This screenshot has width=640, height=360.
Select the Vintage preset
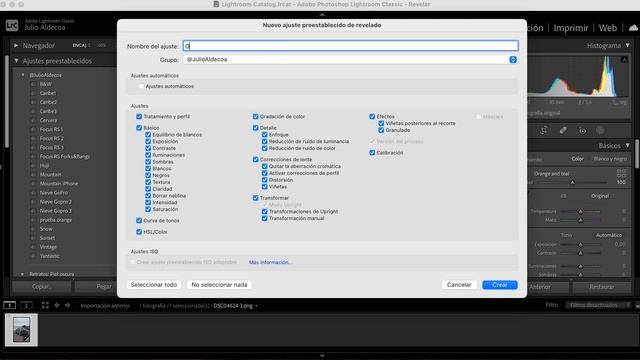[x=48, y=247]
